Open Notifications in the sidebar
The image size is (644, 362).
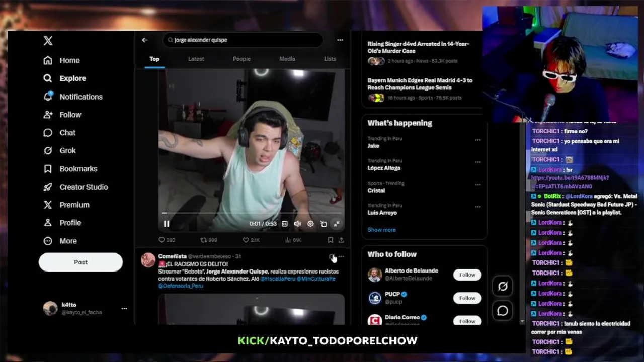73,97
